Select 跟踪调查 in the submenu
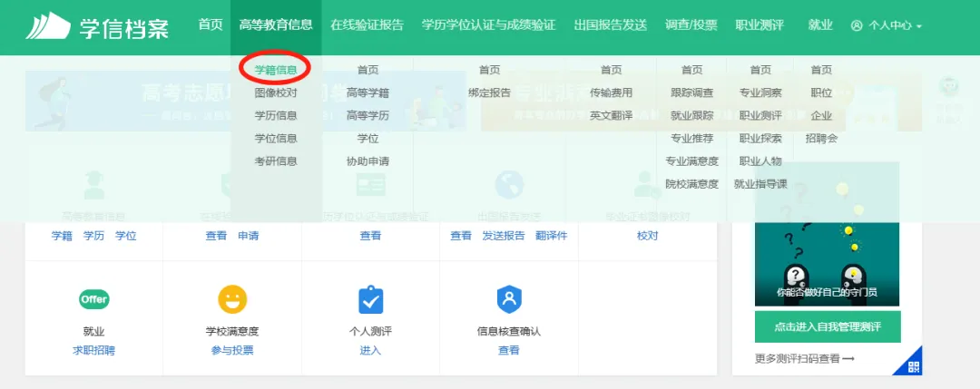Image resolution: width=980 pixels, height=389 pixels. click(x=691, y=92)
